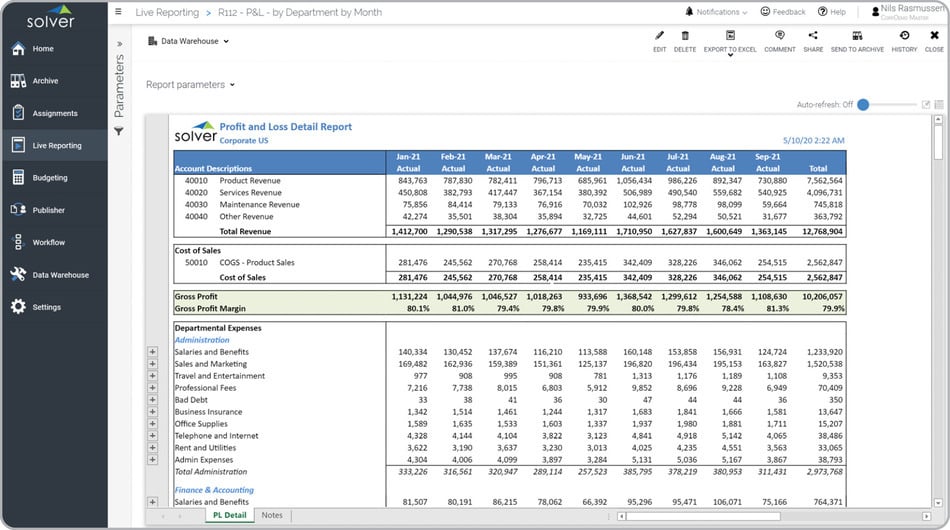Viewport: 950px width, 530px height.
Task: Click Send to Archive icon
Action: coord(857,36)
